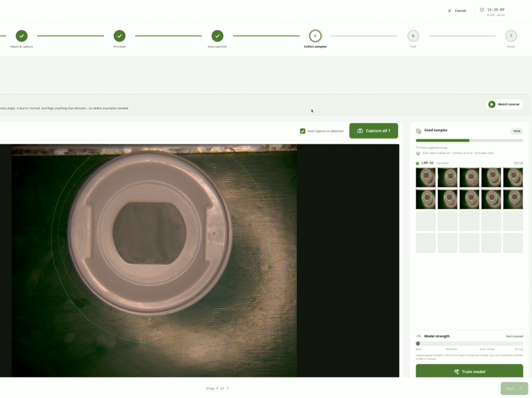Image resolution: width=532 pixels, height=398 pixels.
Task: Return to the Auto-optimize step
Action: pos(217,36)
